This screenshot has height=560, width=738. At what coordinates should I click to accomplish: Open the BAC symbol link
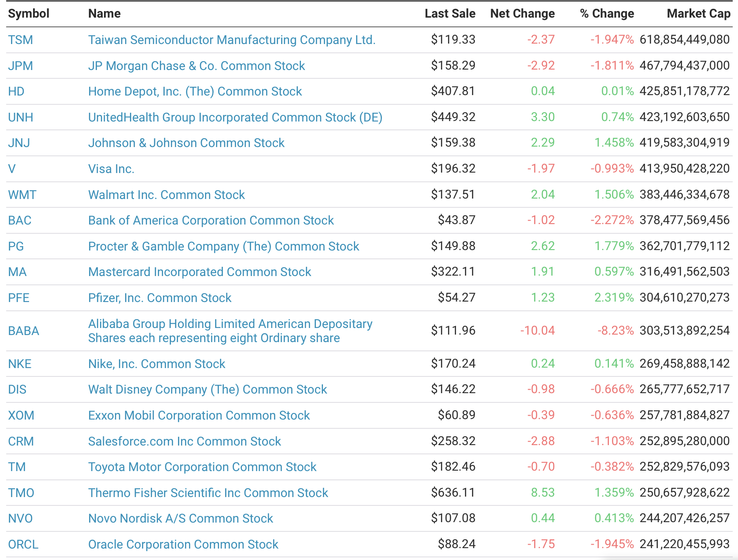(x=20, y=221)
